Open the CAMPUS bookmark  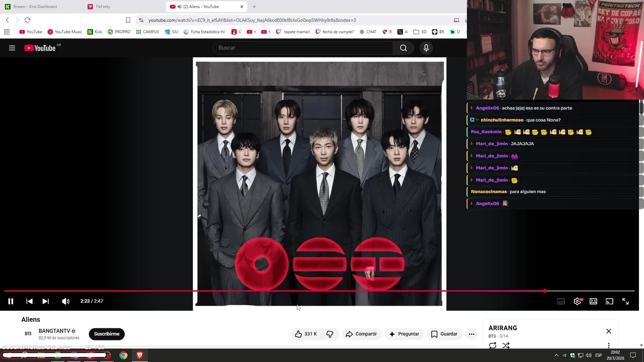point(147,32)
